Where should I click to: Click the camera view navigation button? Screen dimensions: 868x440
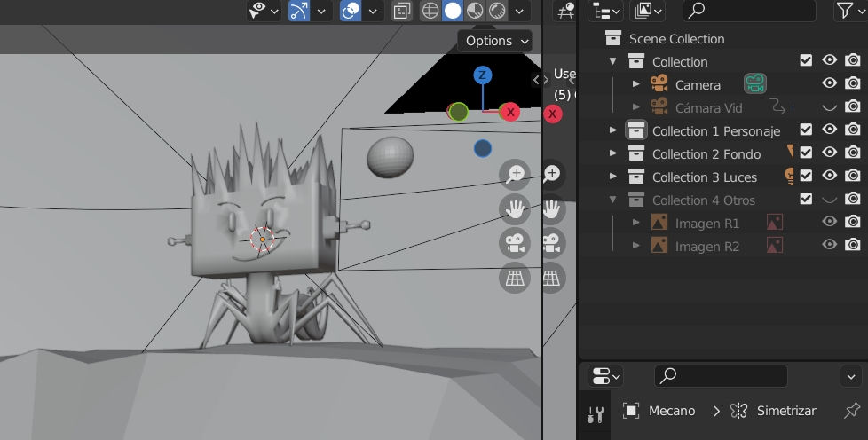[x=514, y=243]
